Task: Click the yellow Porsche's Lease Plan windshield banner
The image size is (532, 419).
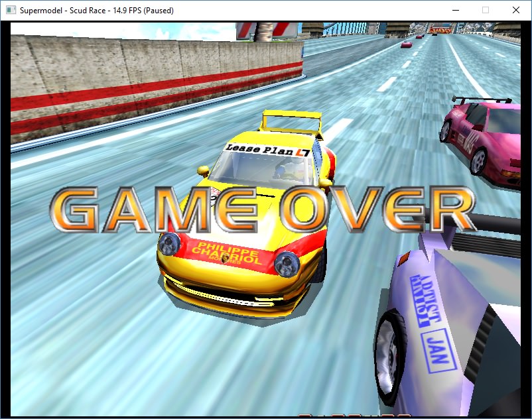Action: pos(267,149)
